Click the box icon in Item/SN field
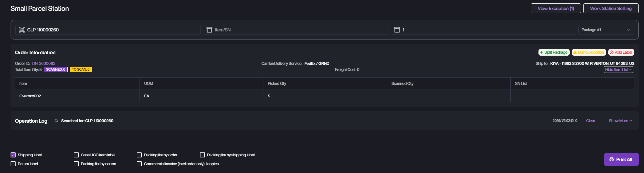 click(209, 30)
